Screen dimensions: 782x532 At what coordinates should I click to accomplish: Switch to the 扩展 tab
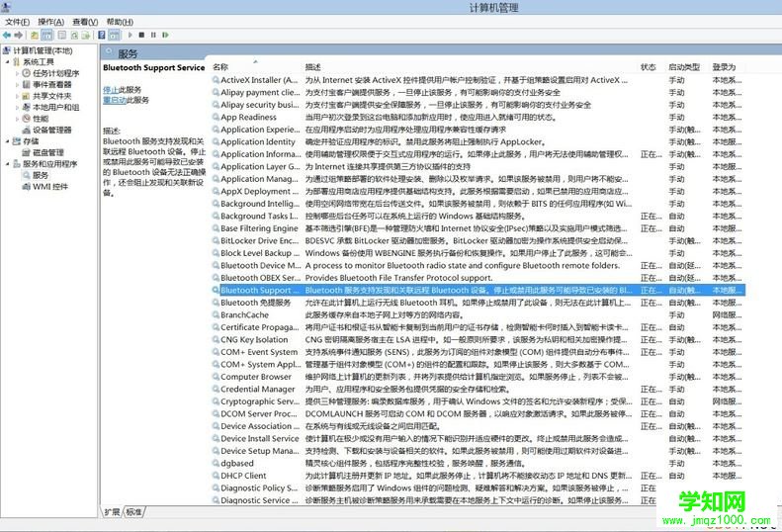click(x=113, y=512)
